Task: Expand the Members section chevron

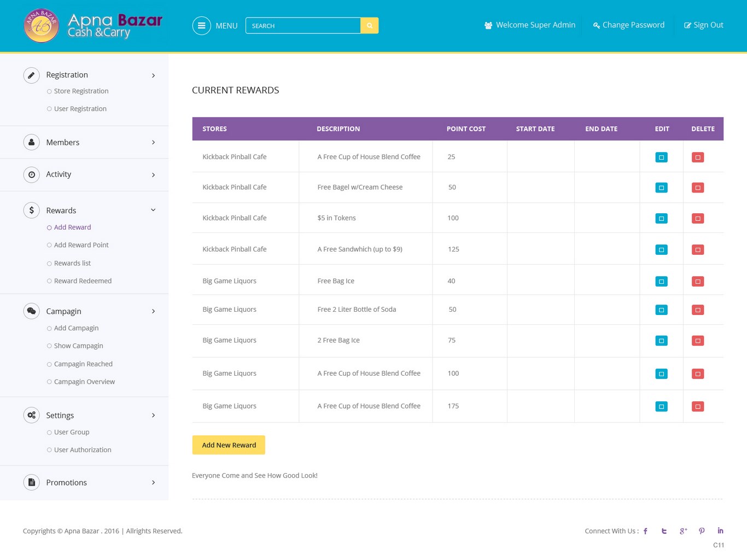Action: tap(153, 143)
